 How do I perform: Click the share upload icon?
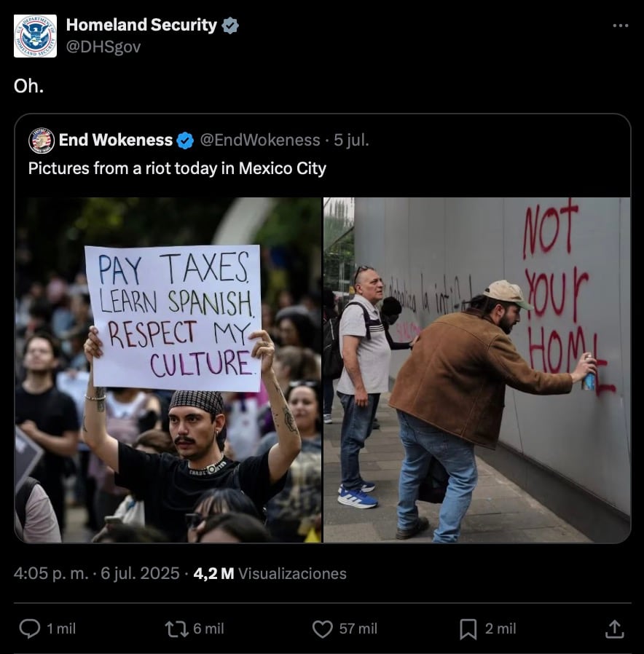point(614,629)
